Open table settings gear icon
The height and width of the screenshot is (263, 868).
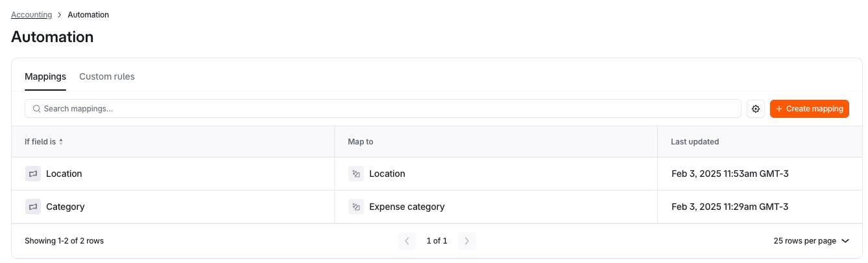(756, 109)
